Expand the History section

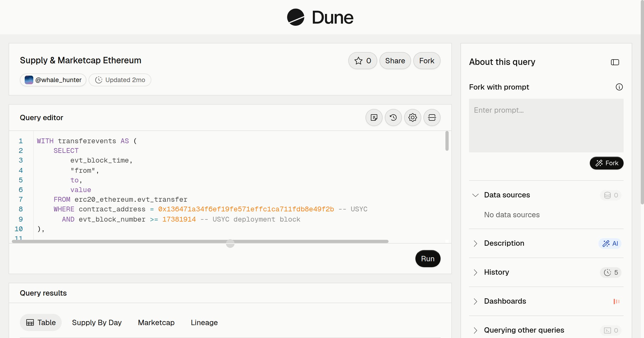point(475,272)
